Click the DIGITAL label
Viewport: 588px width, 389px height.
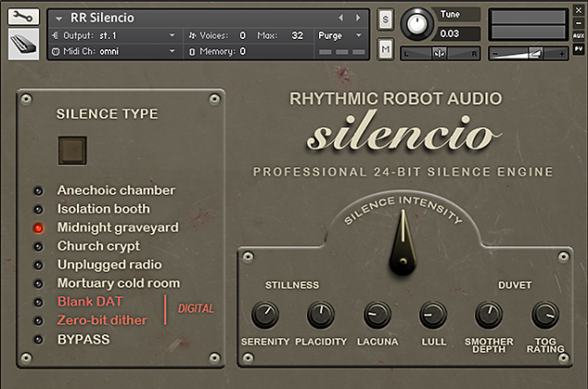point(196,308)
